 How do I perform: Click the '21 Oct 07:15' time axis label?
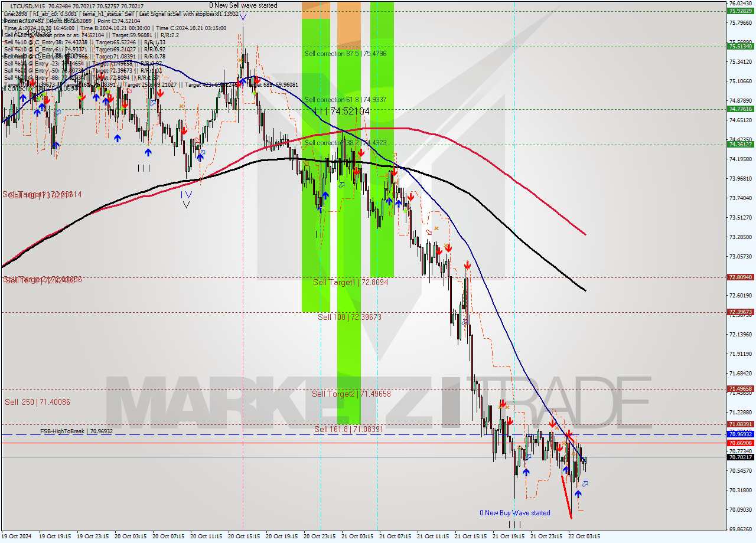[395, 537]
